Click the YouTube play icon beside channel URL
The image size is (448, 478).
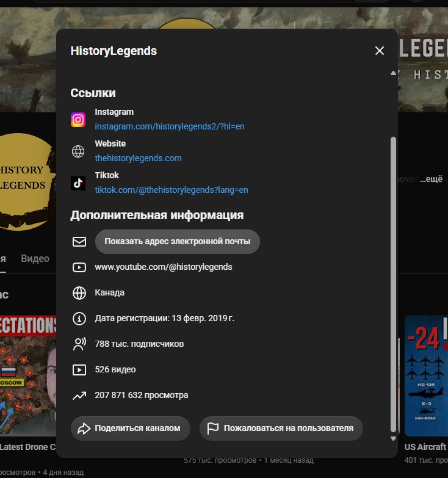[x=79, y=267]
